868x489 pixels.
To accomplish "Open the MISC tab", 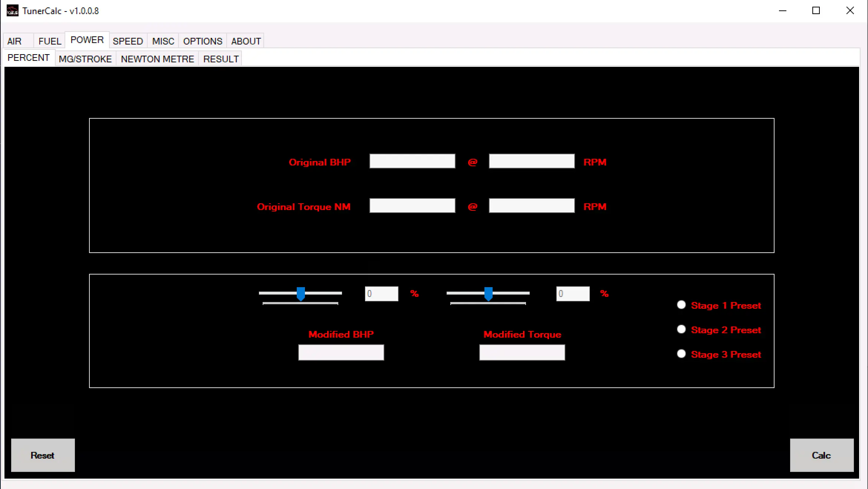I will click(x=163, y=41).
